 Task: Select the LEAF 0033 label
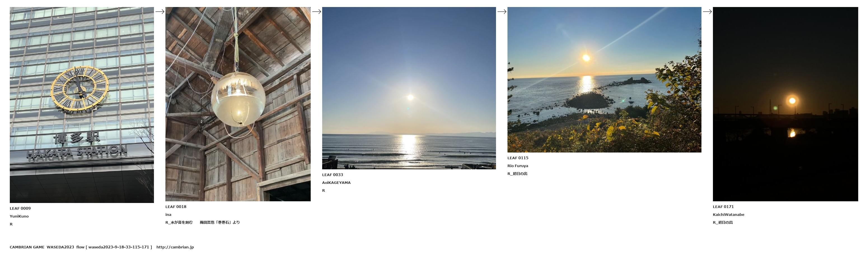333,175
